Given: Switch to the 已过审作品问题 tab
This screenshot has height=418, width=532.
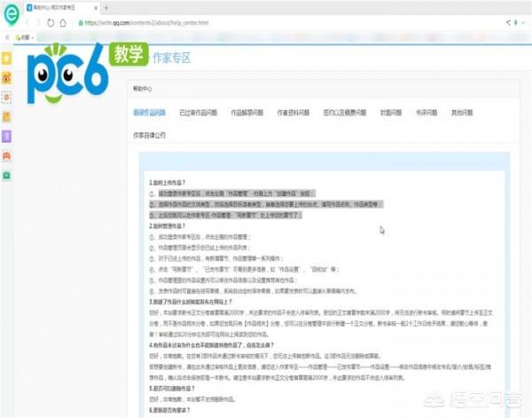Looking at the screenshot, I should 197,113.
